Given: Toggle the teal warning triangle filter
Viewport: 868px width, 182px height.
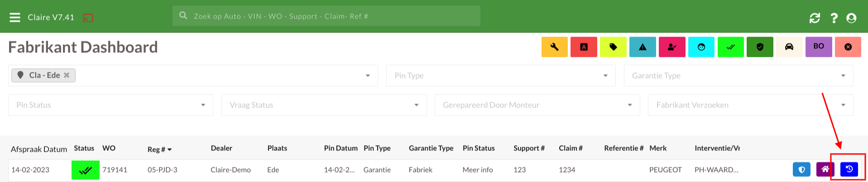Looking at the screenshot, I should [x=643, y=47].
